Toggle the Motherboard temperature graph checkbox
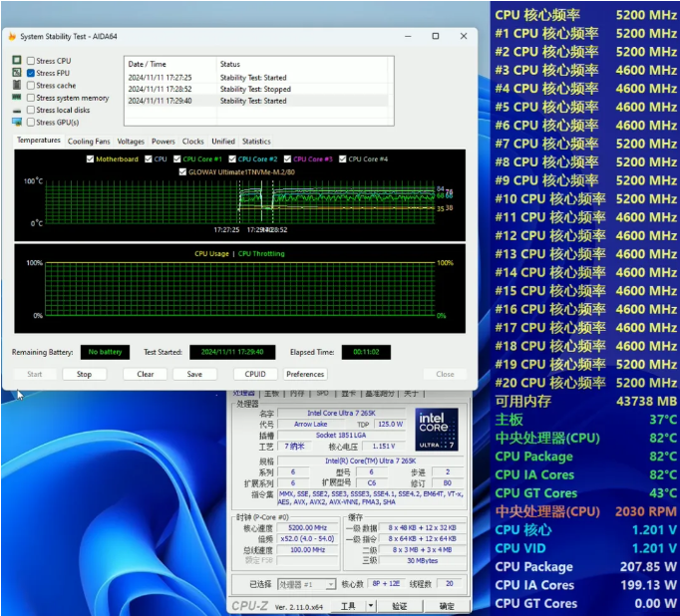680x616 pixels. coord(91,158)
